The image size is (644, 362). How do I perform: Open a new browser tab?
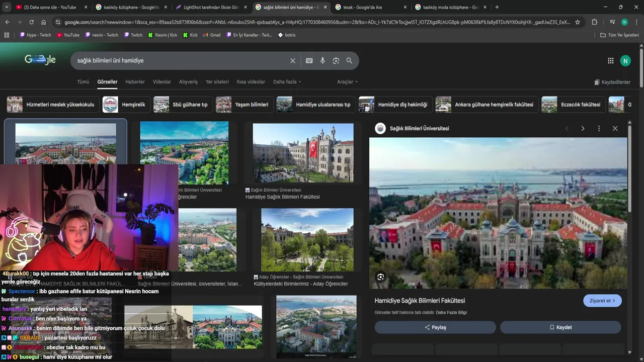pyautogui.click(x=497, y=7)
